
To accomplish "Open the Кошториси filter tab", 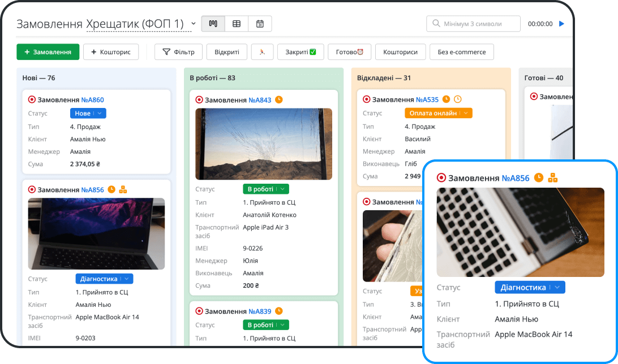I will click(x=400, y=52).
